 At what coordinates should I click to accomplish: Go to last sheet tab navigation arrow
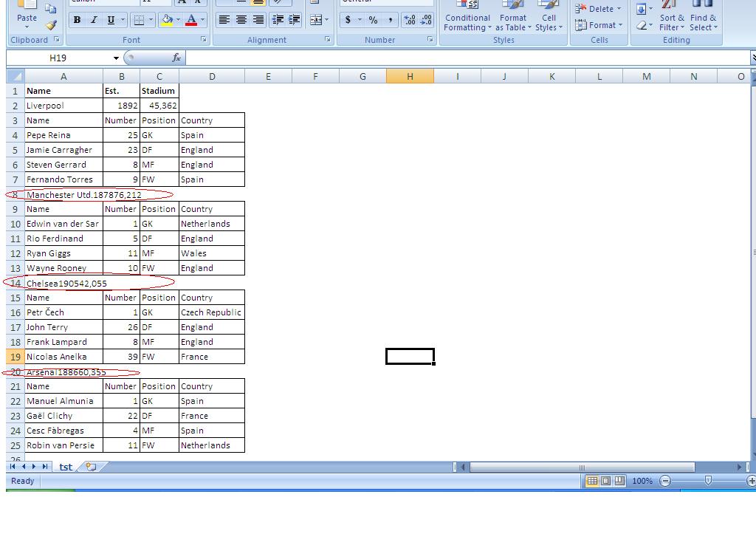(44, 467)
